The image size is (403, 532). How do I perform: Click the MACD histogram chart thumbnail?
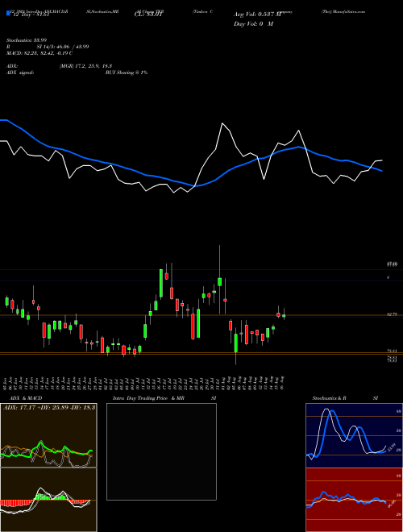pos(48,500)
